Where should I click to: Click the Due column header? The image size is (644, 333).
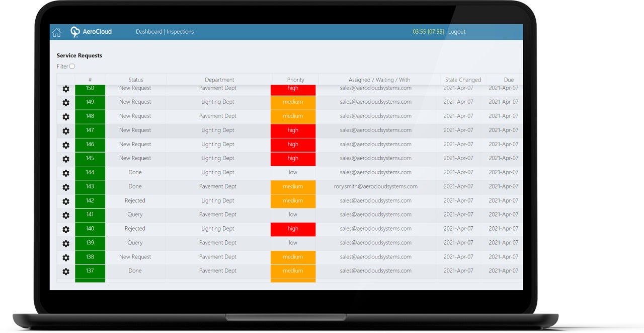click(x=509, y=80)
